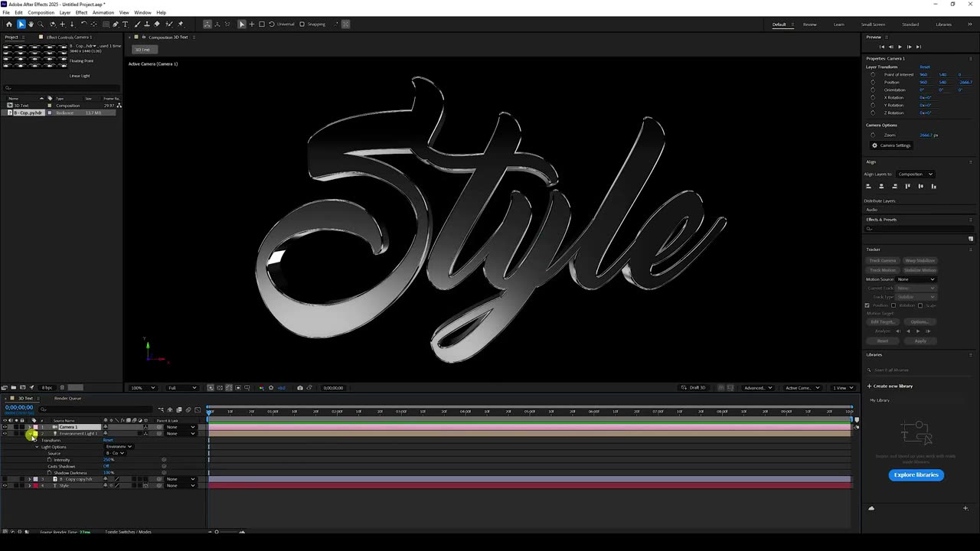Expand the Style layer properties

[29, 485]
